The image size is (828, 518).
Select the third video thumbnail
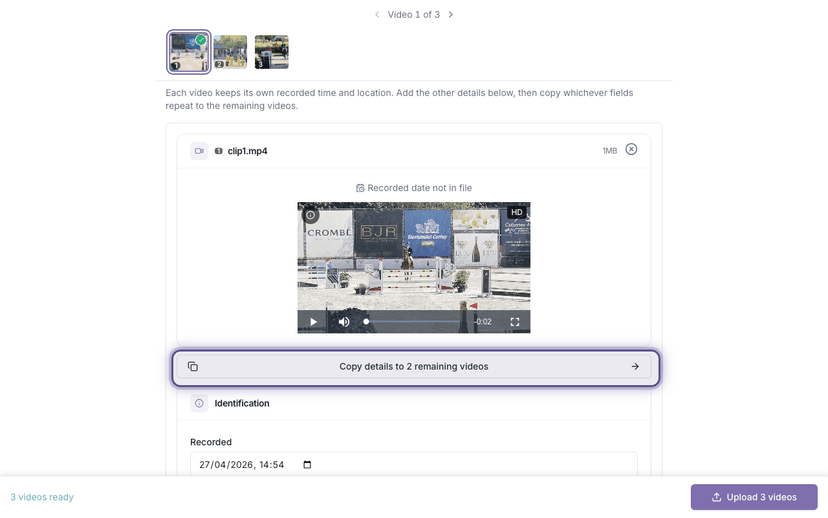(x=271, y=52)
